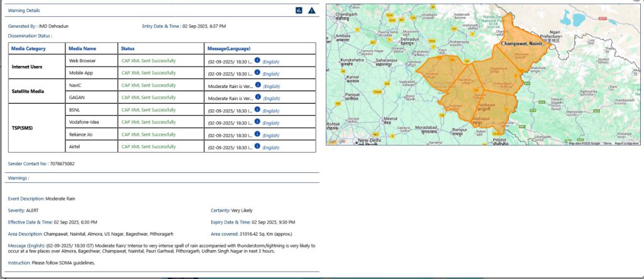This screenshot has width=644, height=279.
Task: Open English message for Web Browser
Action: (271, 62)
